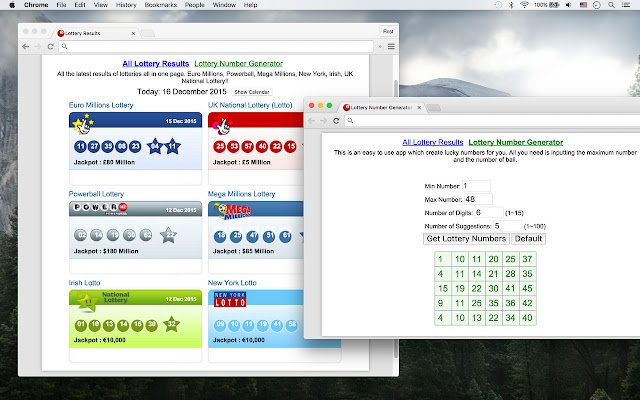Click the Euro Millions crossed-fingers logo
The image size is (640, 400).
coord(83,124)
